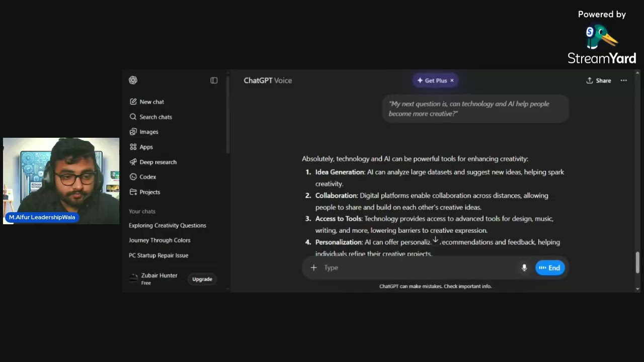Click the StreamYard logo

[x=602, y=44]
